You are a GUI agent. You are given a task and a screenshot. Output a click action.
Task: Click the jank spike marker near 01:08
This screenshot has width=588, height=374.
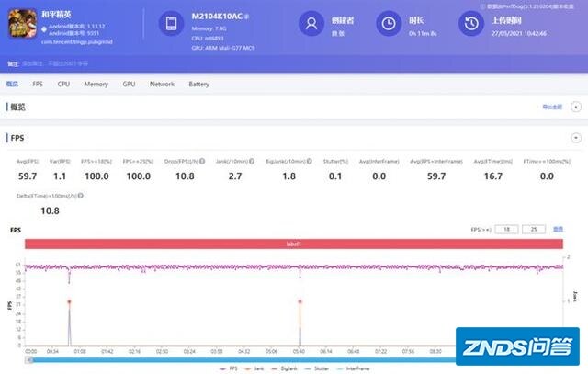coord(69,301)
